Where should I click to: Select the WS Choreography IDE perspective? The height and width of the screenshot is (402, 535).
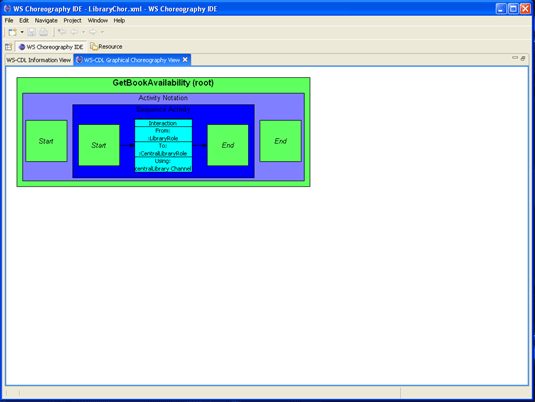point(51,47)
